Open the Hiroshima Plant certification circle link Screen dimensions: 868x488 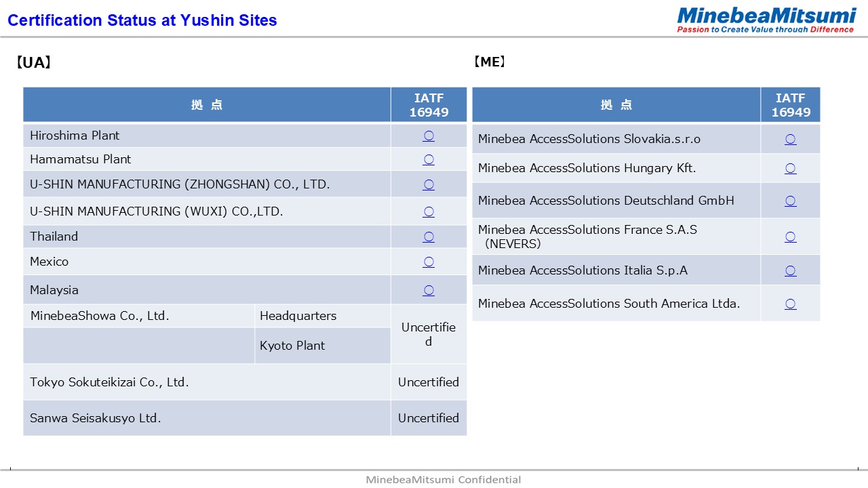pyautogui.click(x=429, y=136)
